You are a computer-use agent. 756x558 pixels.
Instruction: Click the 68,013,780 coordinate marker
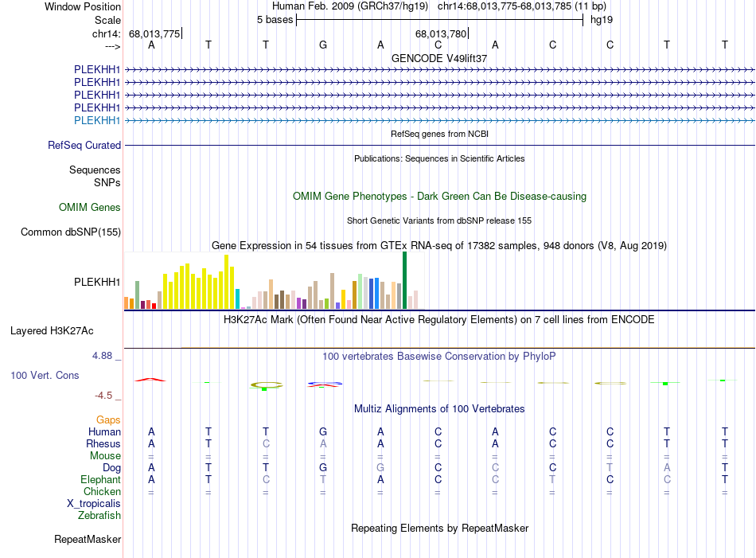click(x=441, y=33)
